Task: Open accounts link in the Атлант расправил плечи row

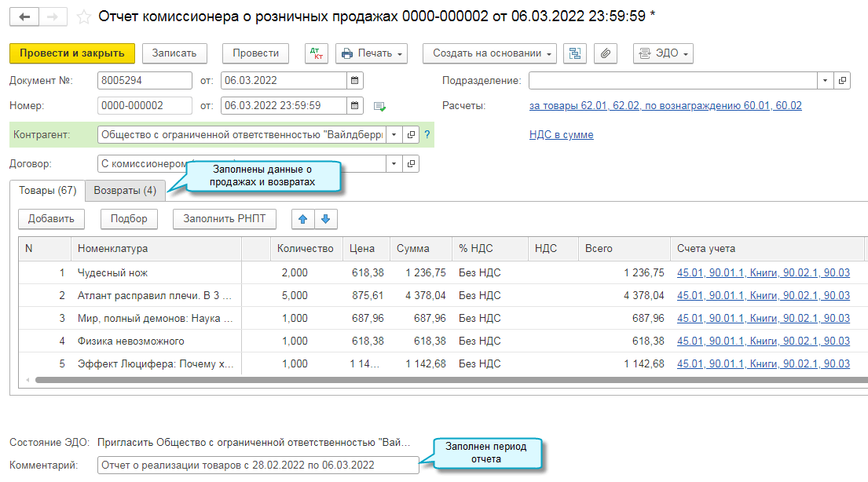Action: [x=764, y=295]
